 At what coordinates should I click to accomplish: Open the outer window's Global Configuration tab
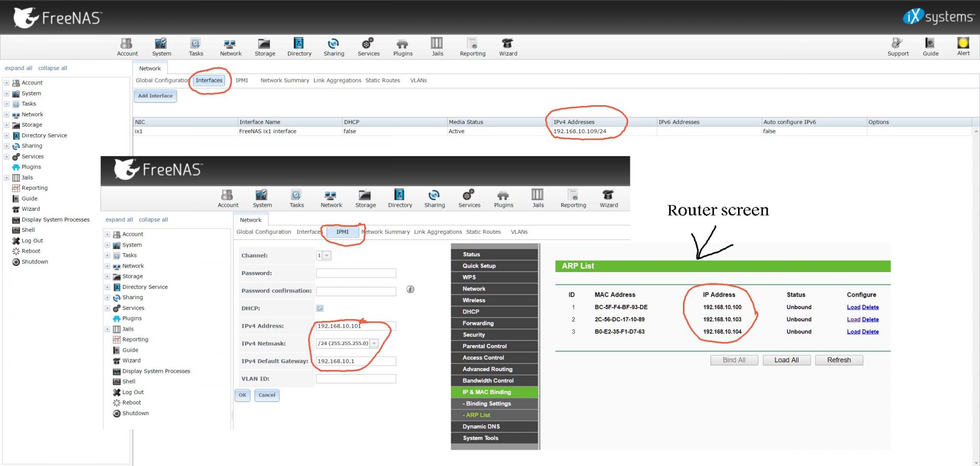(x=162, y=81)
